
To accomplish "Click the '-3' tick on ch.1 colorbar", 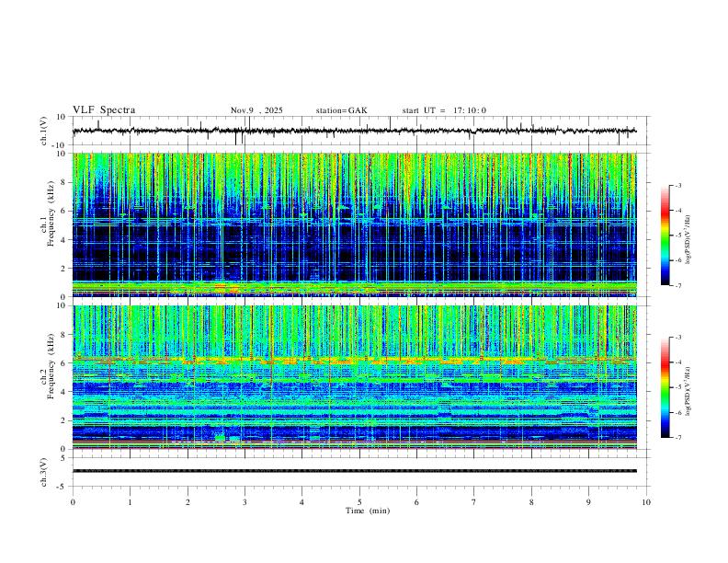I will [x=677, y=185].
